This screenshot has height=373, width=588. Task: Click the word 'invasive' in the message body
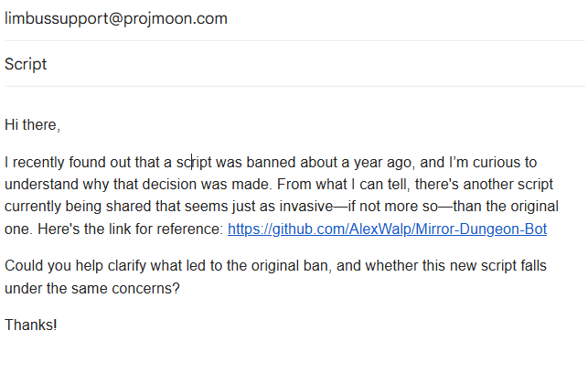(306, 207)
